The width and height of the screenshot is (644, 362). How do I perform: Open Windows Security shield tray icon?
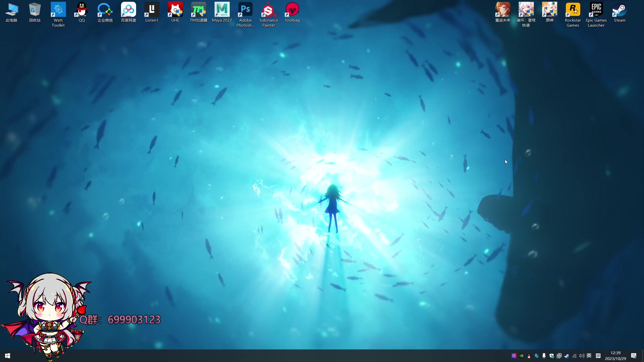pos(551,356)
